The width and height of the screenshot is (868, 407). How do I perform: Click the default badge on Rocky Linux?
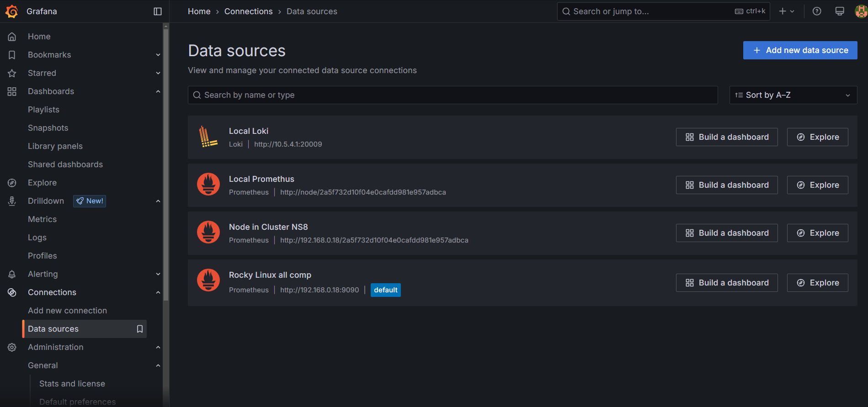pyautogui.click(x=386, y=290)
